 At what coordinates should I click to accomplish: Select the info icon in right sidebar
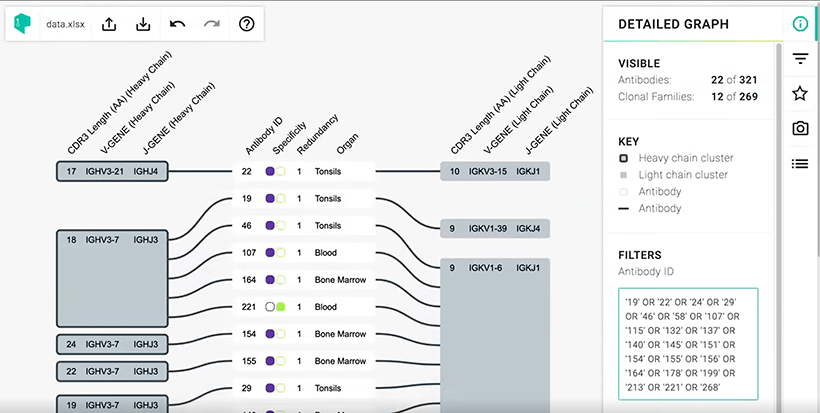click(x=799, y=24)
